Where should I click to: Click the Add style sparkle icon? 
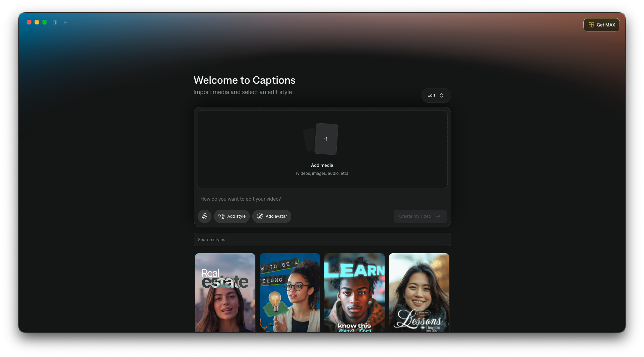[221, 216]
